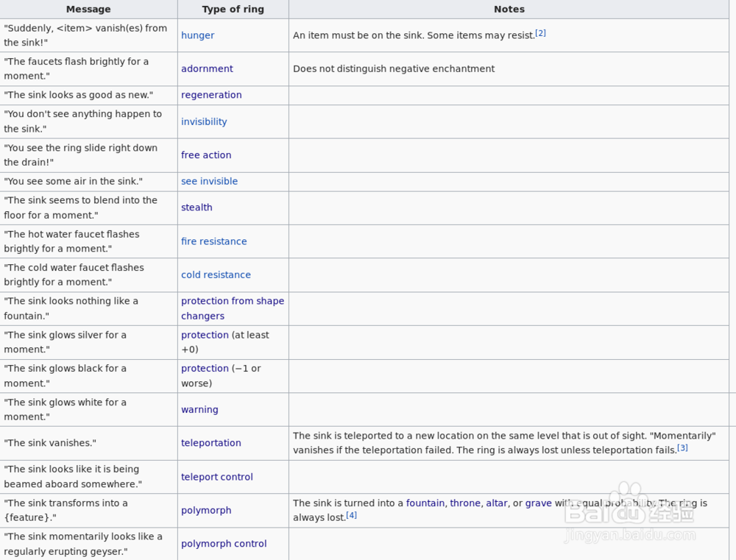Select the Message column header
736x560 pixels.
(x=89, y=9)
